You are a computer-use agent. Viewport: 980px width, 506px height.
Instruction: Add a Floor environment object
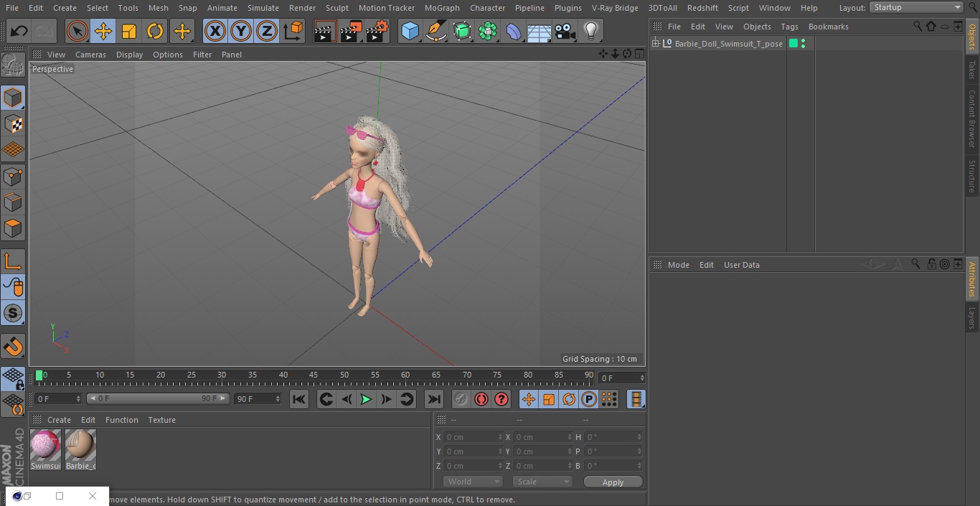click(539, 31)
